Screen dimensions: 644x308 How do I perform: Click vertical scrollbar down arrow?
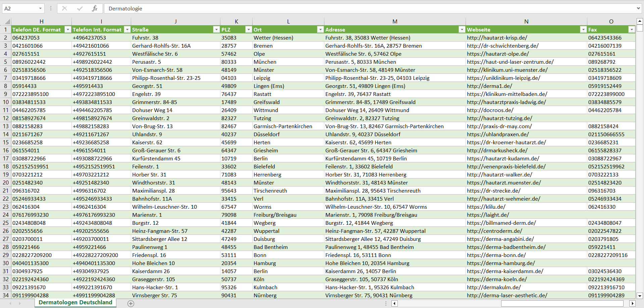pyautogui.click(x=640, y=296)
